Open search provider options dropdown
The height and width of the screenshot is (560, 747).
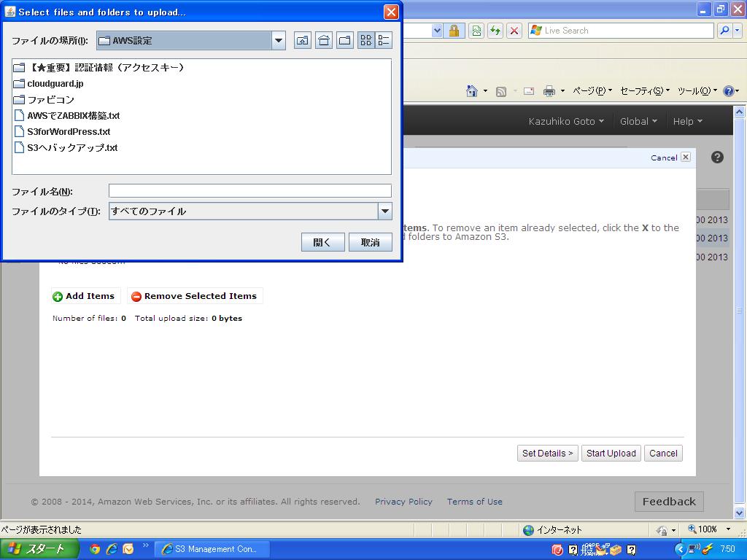[x=737, y=31]
